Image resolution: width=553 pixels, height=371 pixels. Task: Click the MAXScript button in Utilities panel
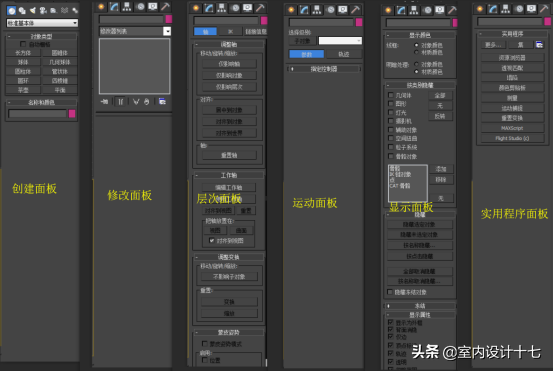point(512,128)
